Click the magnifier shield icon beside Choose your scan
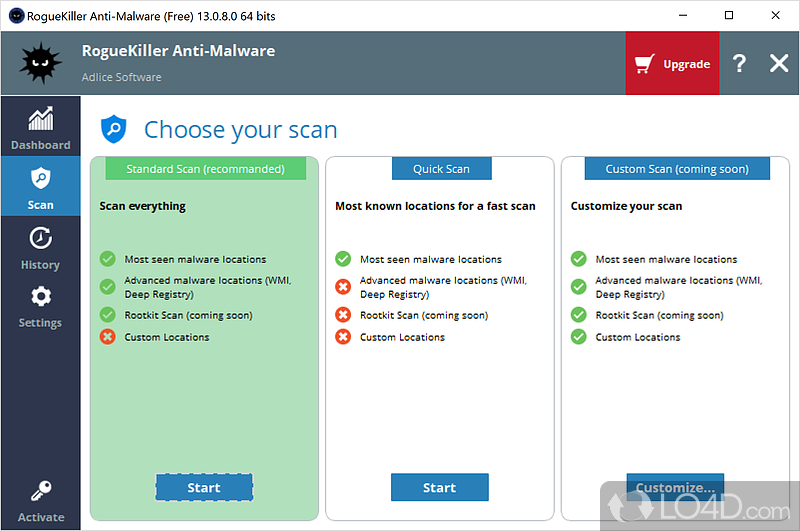The image size is (800, 531). pyautogui.click(x=113, y=129)
